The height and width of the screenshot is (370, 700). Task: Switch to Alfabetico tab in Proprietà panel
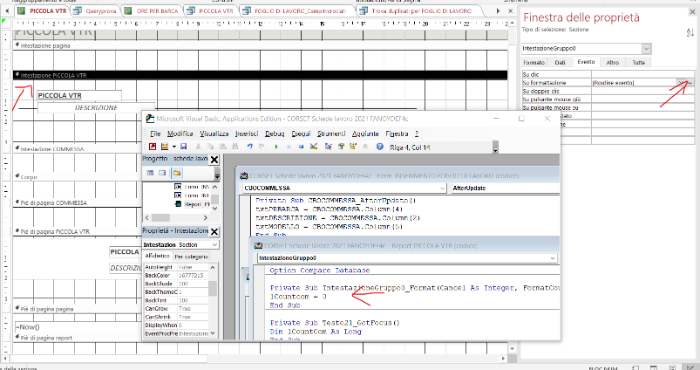[157, 256]
